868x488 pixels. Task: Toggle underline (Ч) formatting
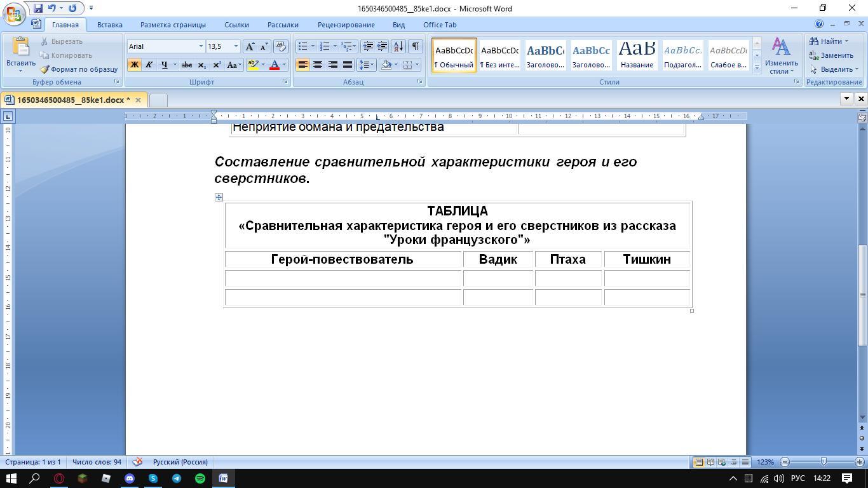point(164,65)
